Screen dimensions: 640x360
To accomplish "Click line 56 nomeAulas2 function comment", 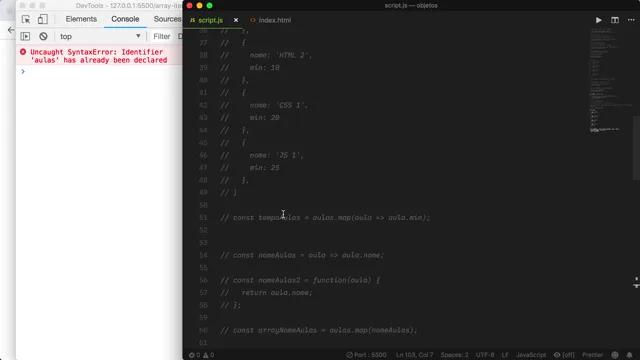I will 300,280.
